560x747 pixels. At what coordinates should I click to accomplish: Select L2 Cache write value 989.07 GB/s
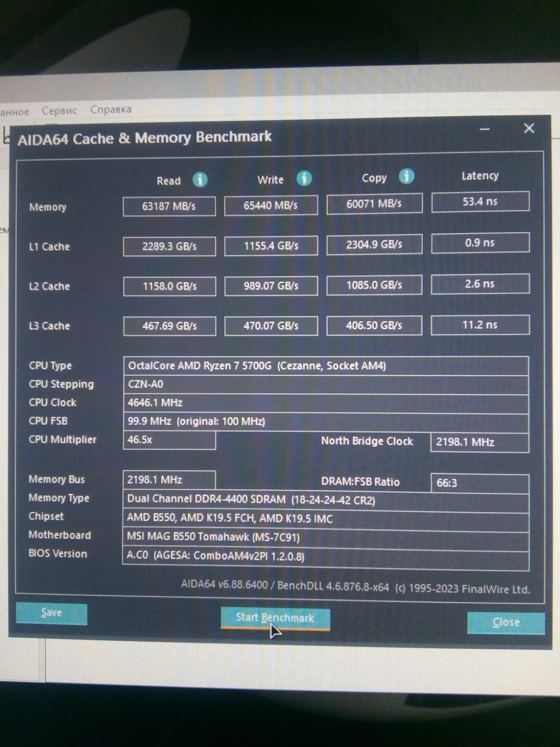pyautogui.click(x=271, y=286)
